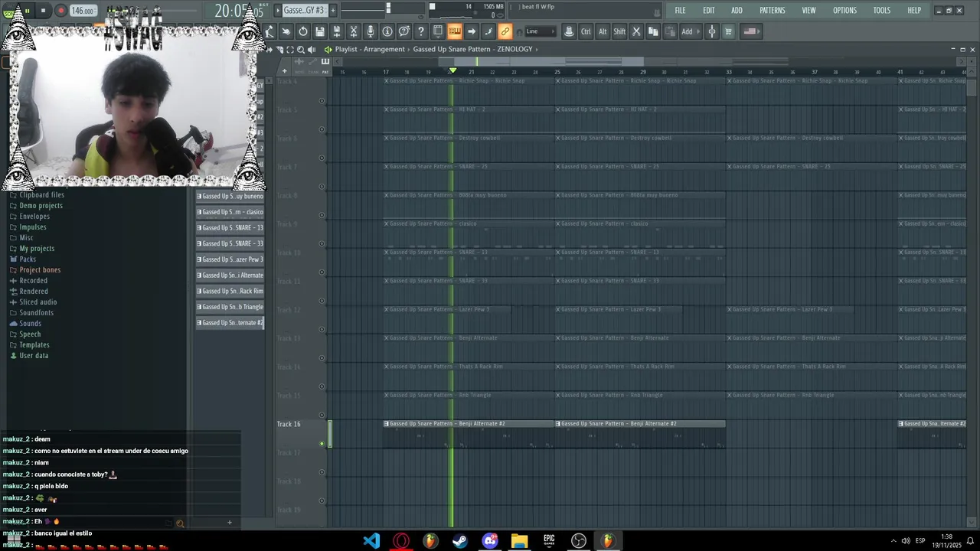Click the master volume slider handle
Screen dimensions: 980x551
[388, 8]
